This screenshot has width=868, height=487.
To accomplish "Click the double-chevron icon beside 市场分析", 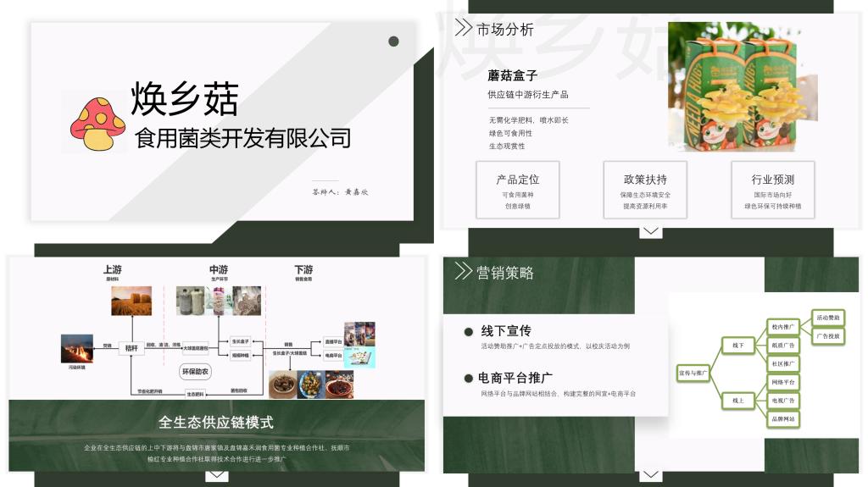I will tap(463, 28).
